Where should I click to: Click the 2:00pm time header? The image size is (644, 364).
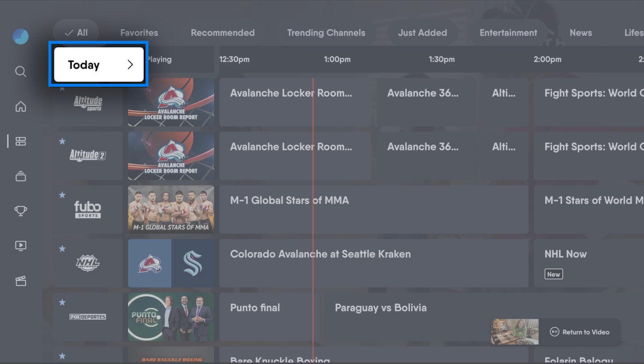547,59
